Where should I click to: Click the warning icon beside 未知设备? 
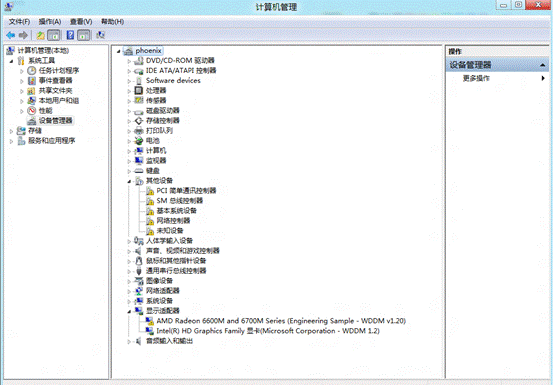click(x=150, y=231)
